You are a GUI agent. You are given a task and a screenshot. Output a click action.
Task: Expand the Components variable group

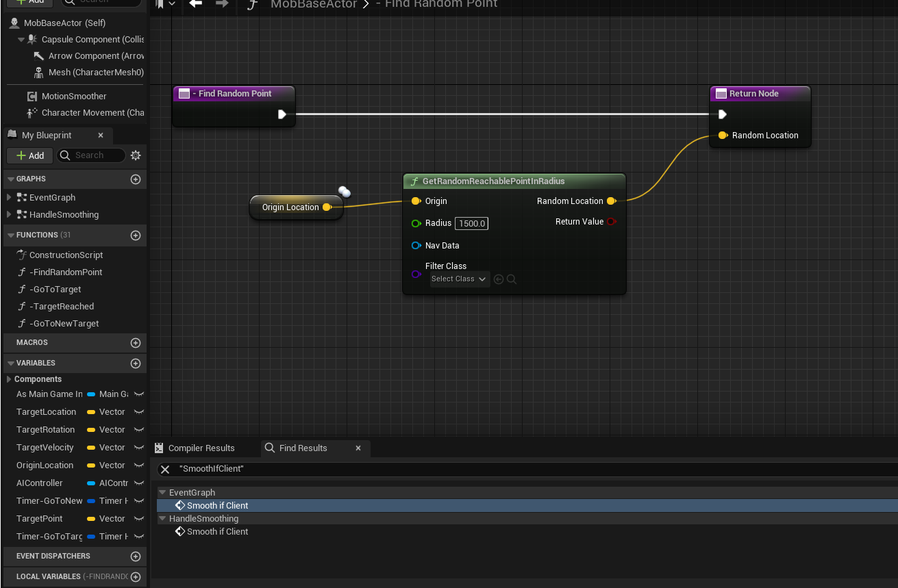pos(9,379)
